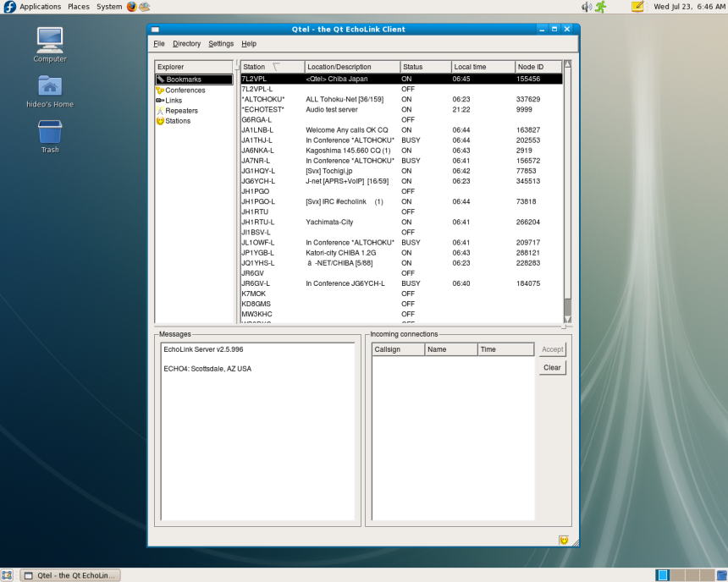This screenshot has height=582, width=728.
Task: Click Qtel taskbar window button
Action: point(70,575)
